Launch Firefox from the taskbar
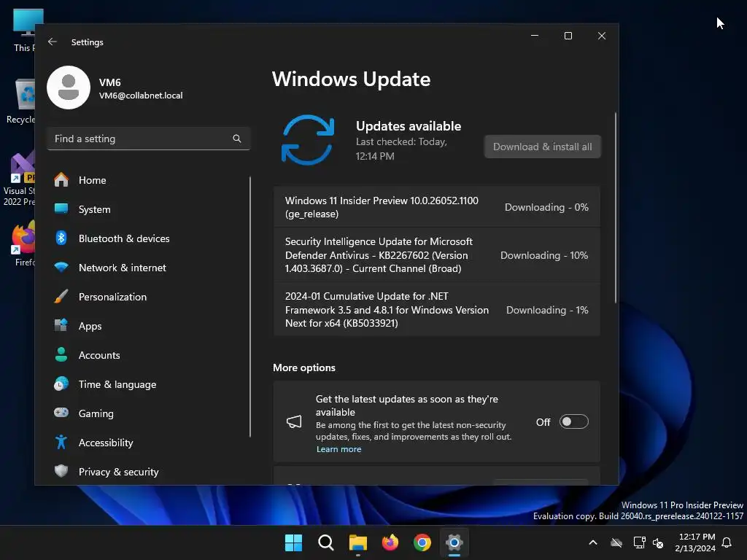The height and width of the screenshot is (560, 747). click(x=390, y=542)
